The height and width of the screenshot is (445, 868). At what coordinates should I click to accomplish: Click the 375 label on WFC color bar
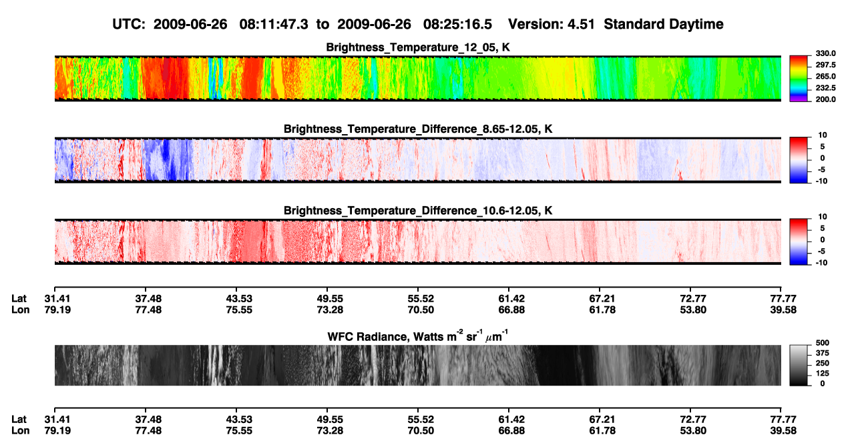(821, 352)
